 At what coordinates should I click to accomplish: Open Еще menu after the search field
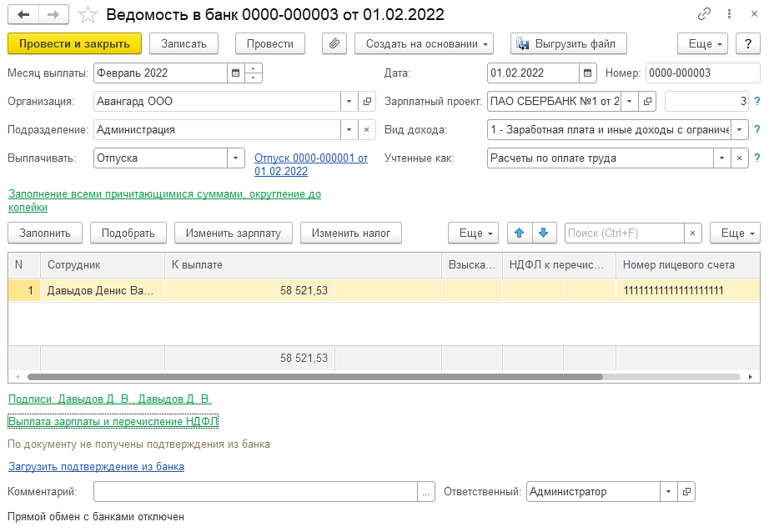[735, 233]
